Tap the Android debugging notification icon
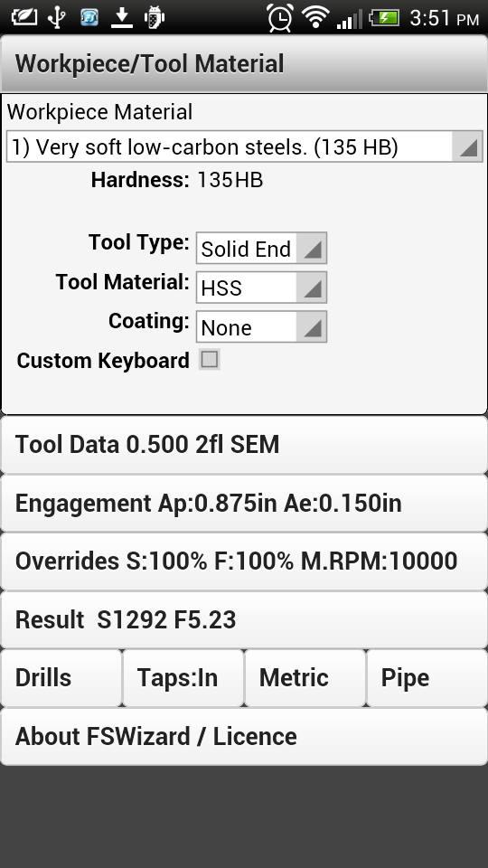Image resolution: width=488 pixels, height=868 pixels. point(155,17)
